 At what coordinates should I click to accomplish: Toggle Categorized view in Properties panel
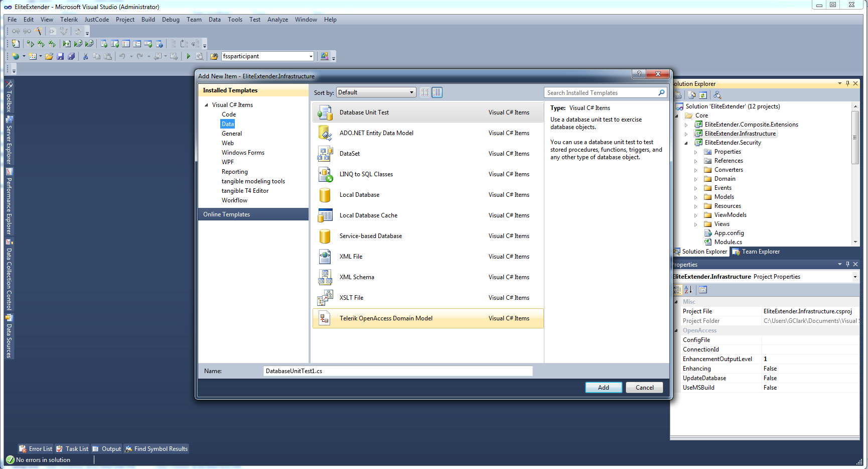point(677,290)
